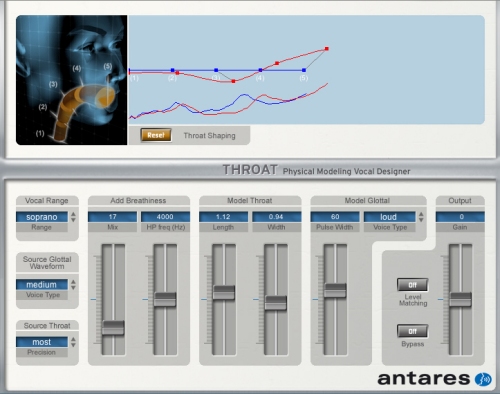Select the rightmost red throat shaping point
This screenshot has width=500, height=394.
pos(327,49)
